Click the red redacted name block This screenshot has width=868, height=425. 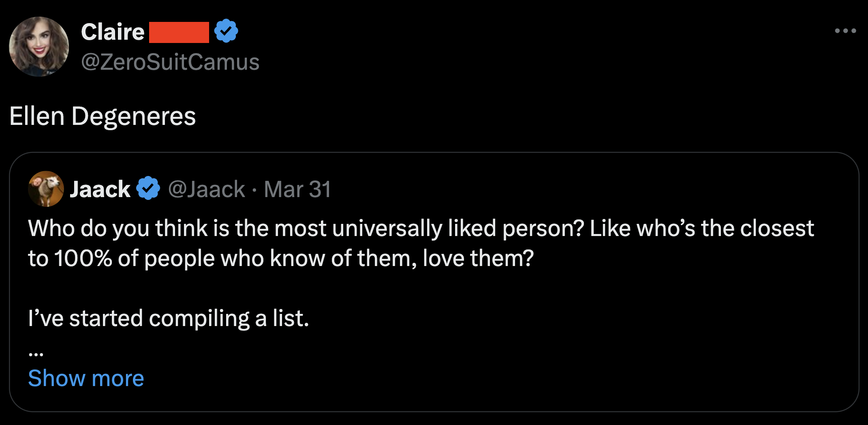click(179, 32)
